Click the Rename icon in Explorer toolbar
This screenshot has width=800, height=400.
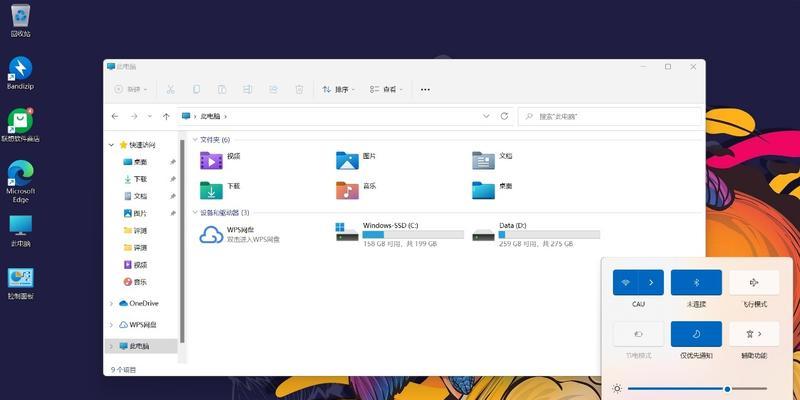[x=247, y=89]
